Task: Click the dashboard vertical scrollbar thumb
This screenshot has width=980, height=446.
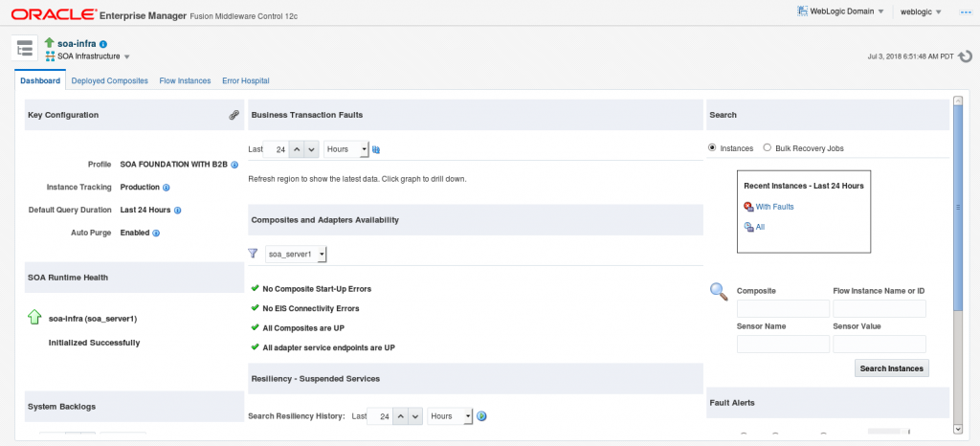Action: pos(957,208)
